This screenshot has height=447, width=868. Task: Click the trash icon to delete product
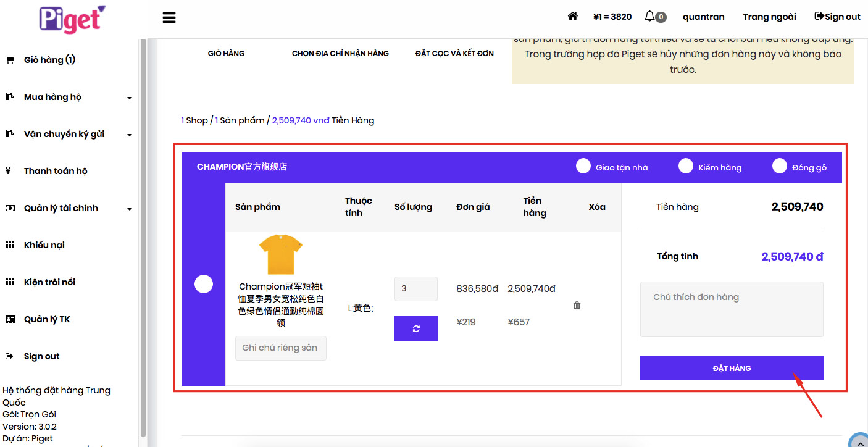pos(577,306)
